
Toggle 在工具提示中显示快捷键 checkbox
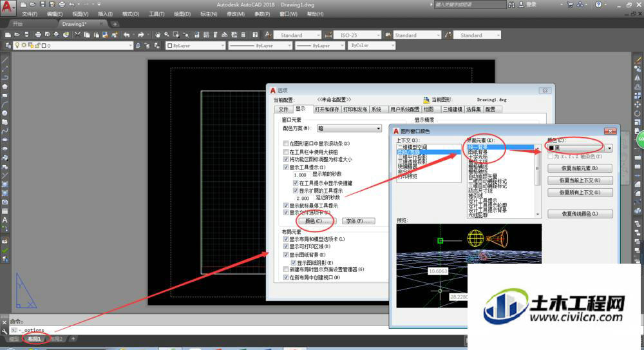click(x=296, y=182)
